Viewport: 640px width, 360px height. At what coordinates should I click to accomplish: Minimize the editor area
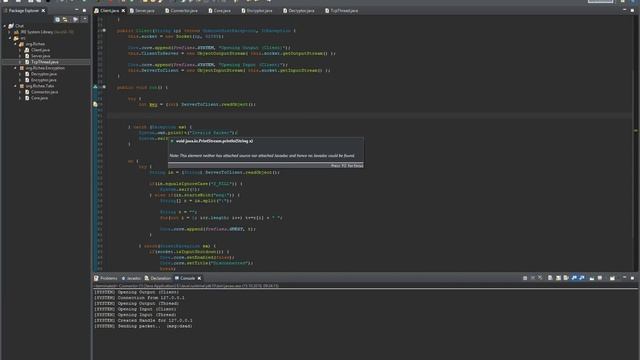pyautogui.click(x=624, y=10)
